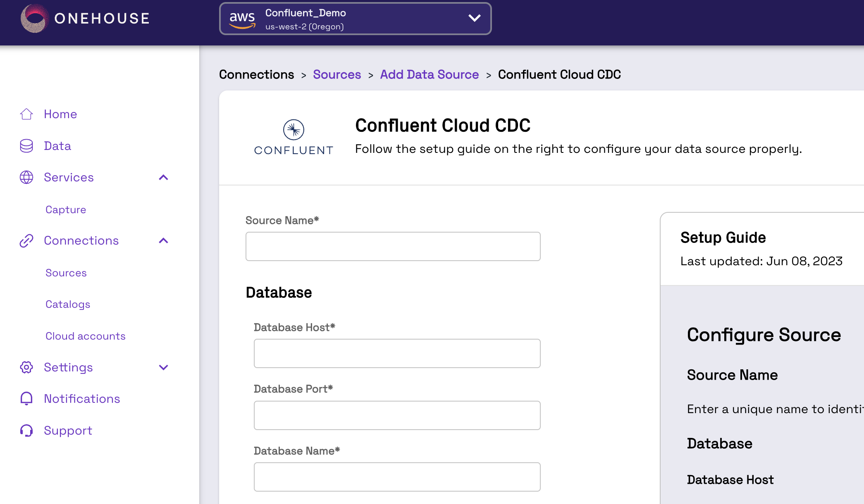Click the AWS icon in the project selector

pyautogui.click(x=243, y=18)
